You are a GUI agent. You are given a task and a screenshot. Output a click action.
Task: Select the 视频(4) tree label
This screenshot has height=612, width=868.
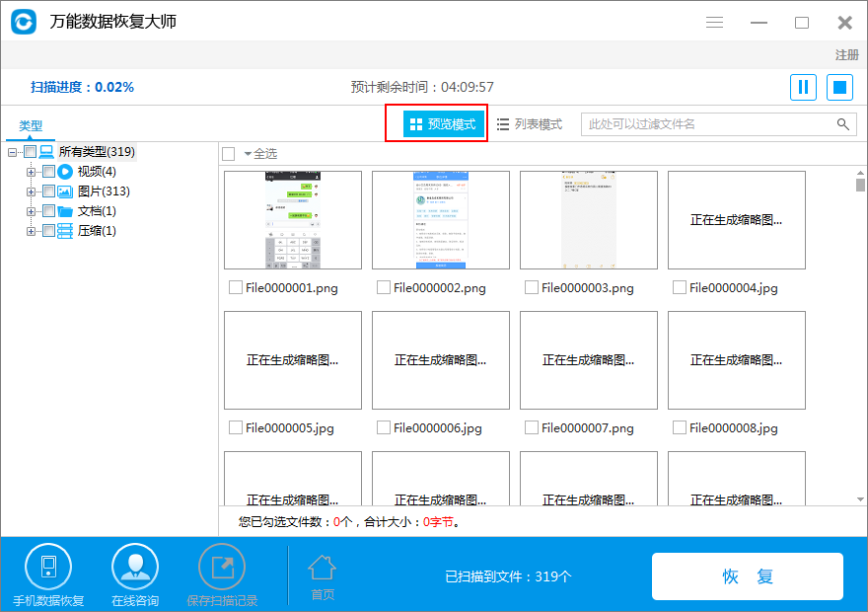(x=97, y=172)
